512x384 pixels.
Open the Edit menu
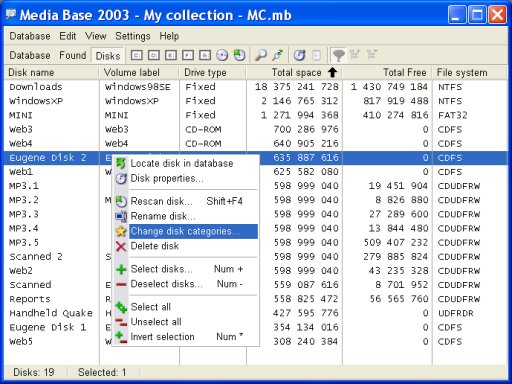(68, 36)
